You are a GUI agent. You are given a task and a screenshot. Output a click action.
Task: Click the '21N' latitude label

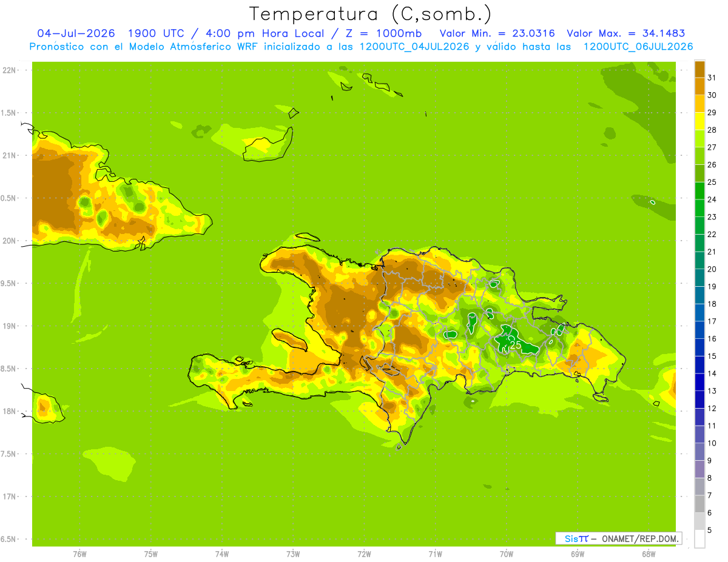8,155
